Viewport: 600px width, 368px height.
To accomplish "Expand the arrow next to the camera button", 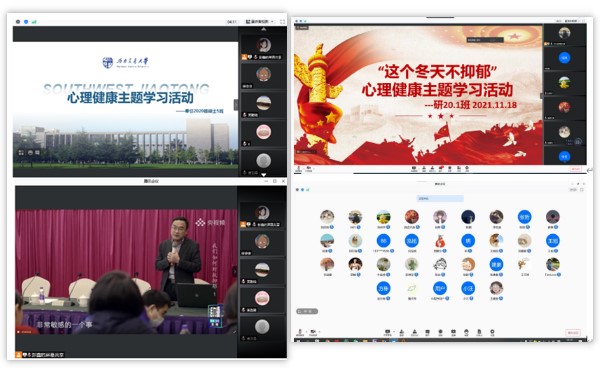I will click(x=318, y=332).
